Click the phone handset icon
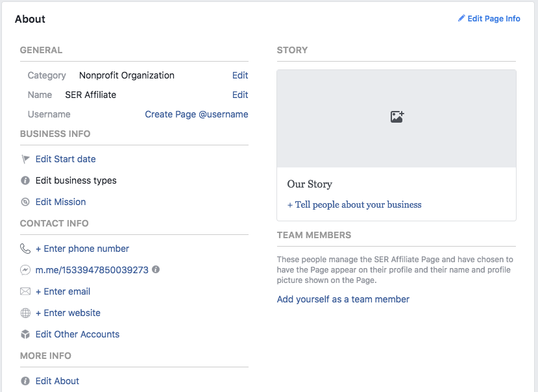The height and width of the screenshot is (392, 538). pyautogui.click(x=25, y=249)
